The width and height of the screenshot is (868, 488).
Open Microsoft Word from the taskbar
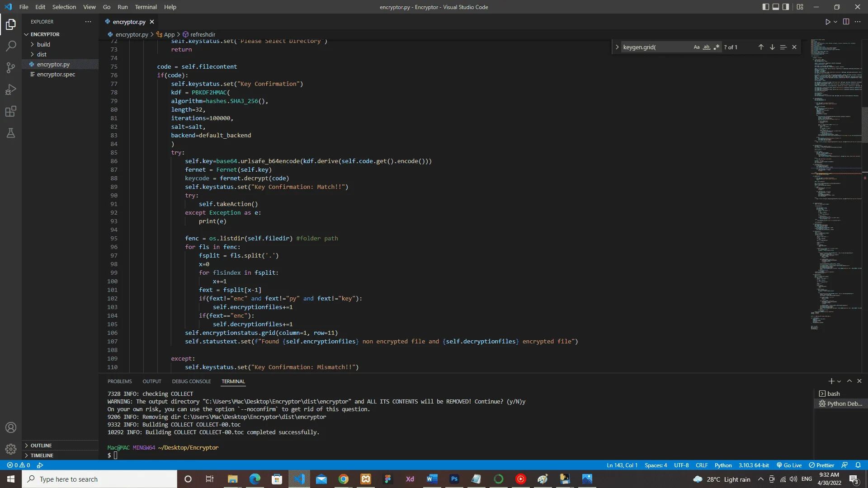coord(432,479)
